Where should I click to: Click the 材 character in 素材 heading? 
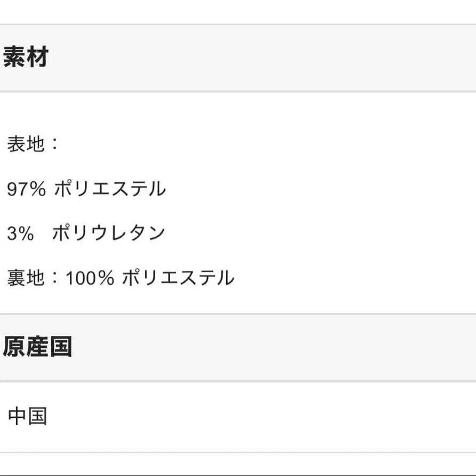(37, 57)
